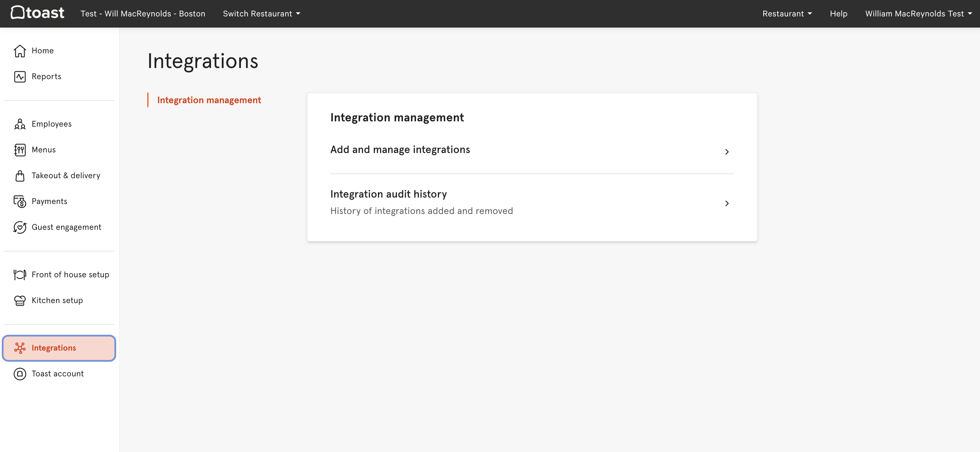Click the Front of house plate icon
Image resolution: width=980 pixels, height=452 pixels.
point(20,274)
